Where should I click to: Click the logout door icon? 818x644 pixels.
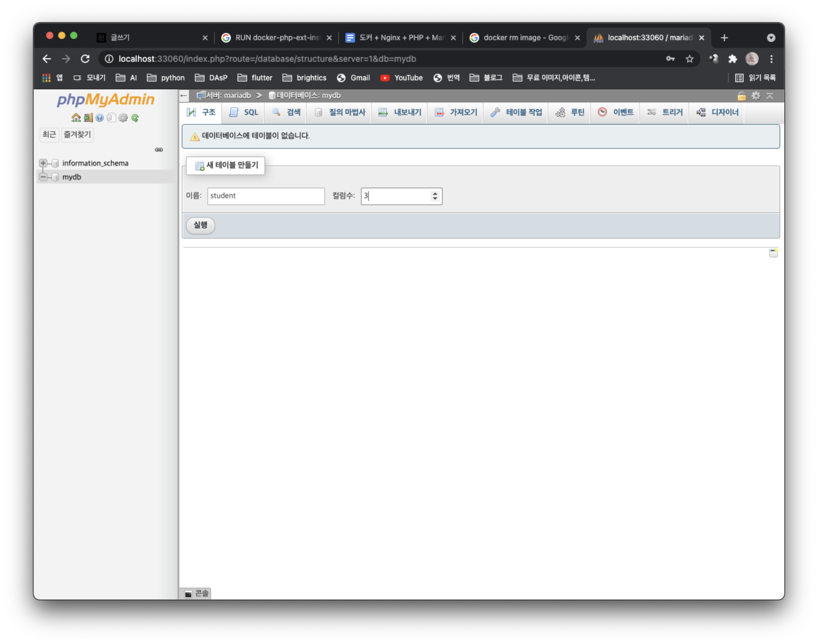click(x=88, y=118)
